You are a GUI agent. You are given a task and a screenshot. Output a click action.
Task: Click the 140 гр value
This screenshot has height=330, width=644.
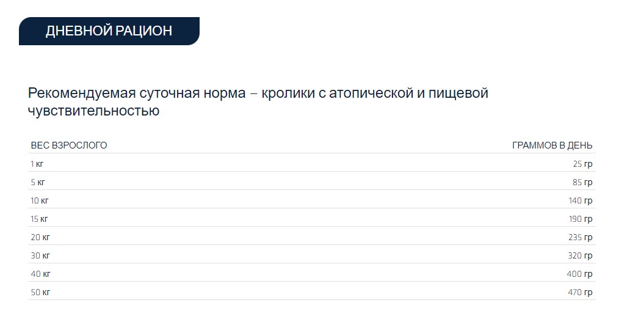pyautogui.click(x=581, y=200)
